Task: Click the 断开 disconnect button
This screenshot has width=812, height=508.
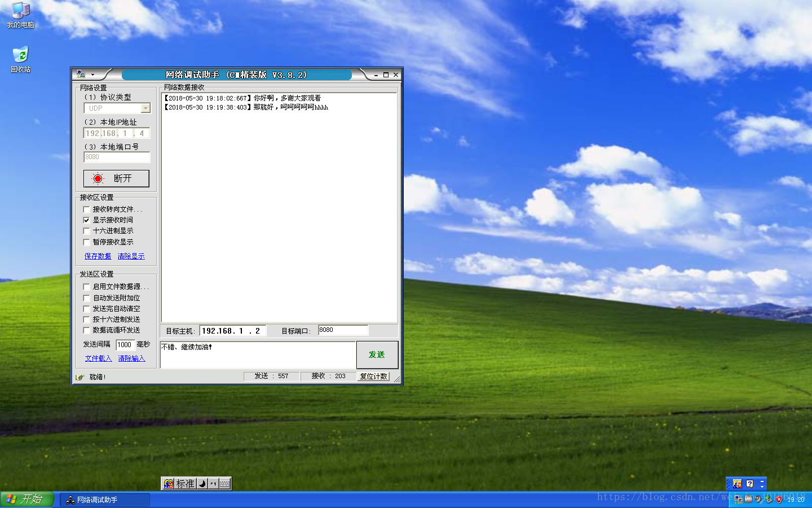Action: coord(116,178)
